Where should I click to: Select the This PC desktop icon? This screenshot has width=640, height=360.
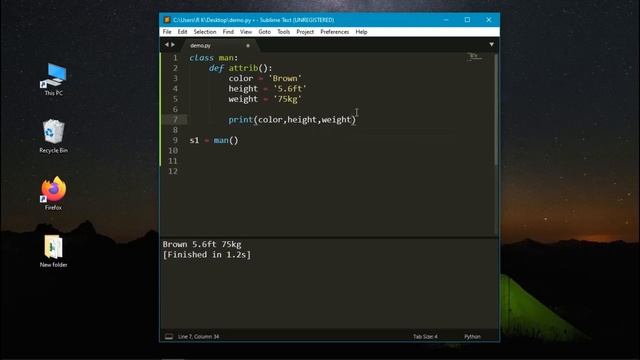53,80
